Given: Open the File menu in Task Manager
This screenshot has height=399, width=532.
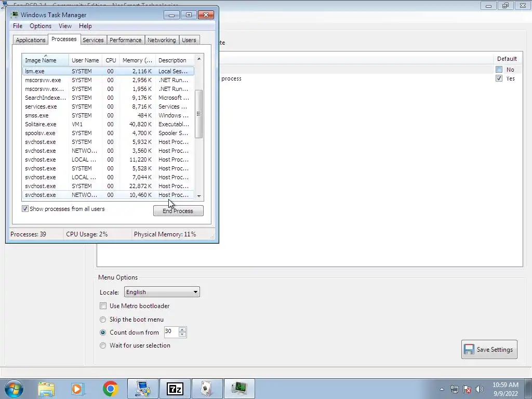Looking at the screenshot, I should click(18, 26).
